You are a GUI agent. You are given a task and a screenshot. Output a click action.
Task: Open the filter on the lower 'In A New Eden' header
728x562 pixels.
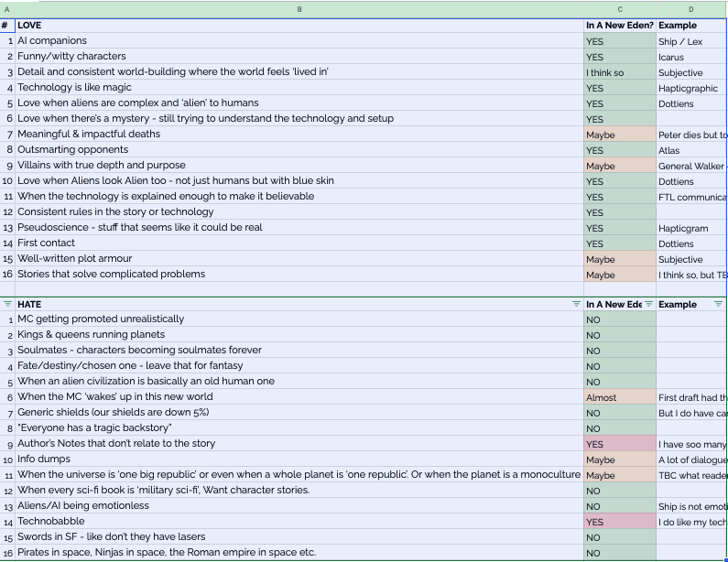tap(648, 304)
